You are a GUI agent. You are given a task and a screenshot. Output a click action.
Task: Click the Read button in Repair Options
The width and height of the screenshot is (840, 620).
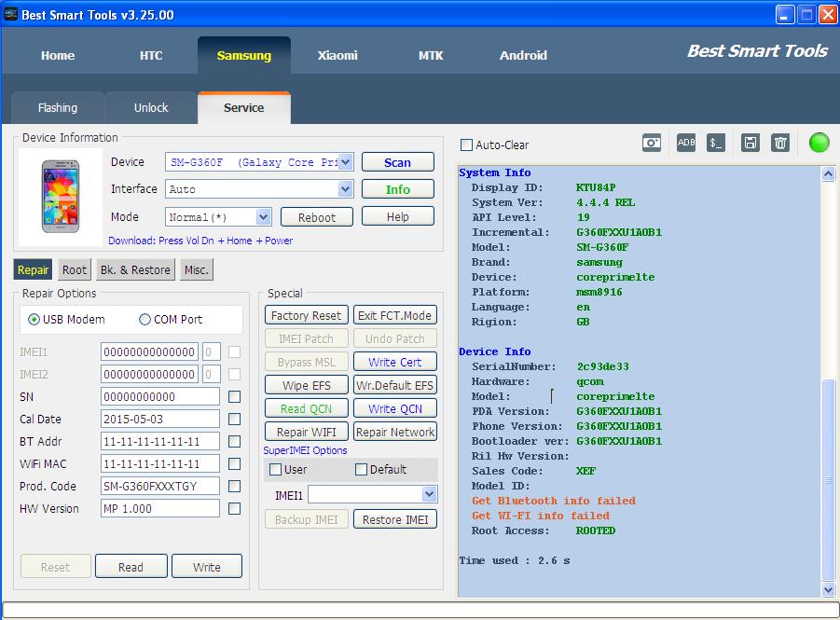pyautogui.click(x=131, y=567)
